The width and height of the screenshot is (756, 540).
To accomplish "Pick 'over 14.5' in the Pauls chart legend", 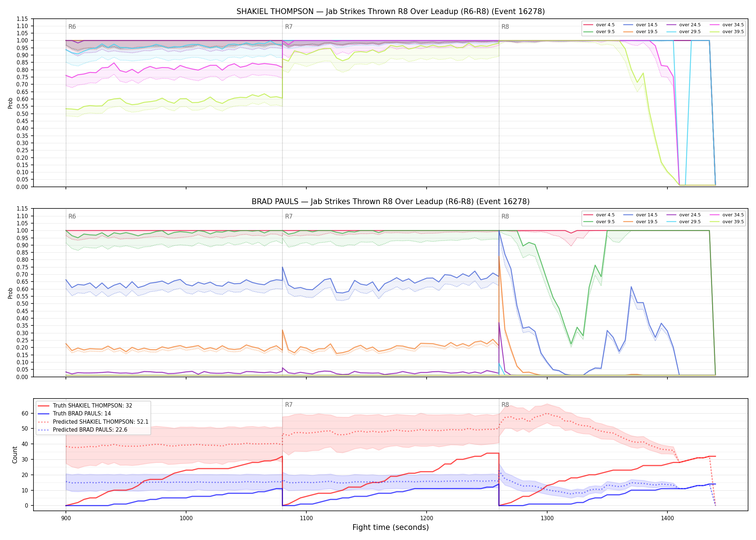I will pos(640,215).
